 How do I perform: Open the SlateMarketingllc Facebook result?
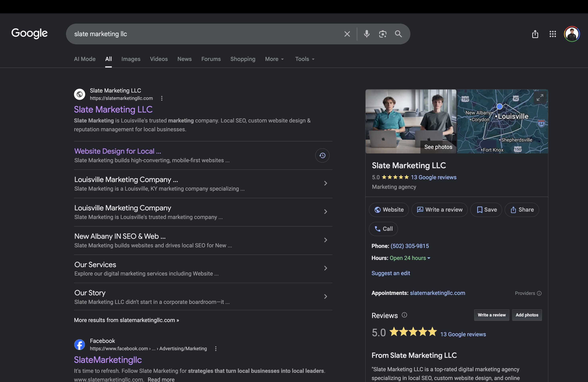tap(108, 360)
